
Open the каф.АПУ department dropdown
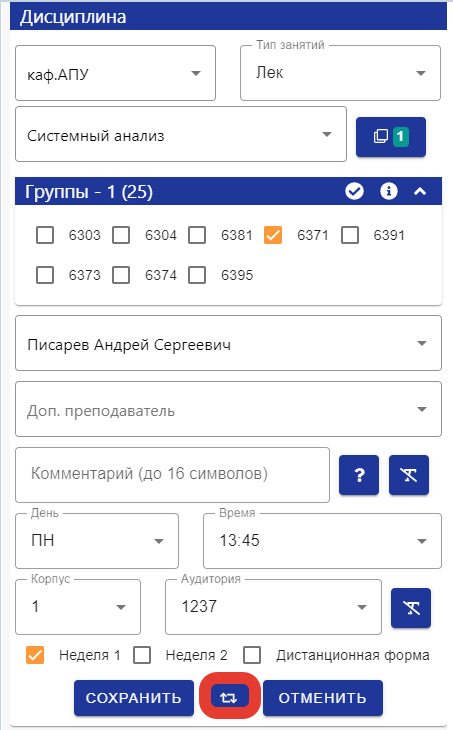(115, 73)
